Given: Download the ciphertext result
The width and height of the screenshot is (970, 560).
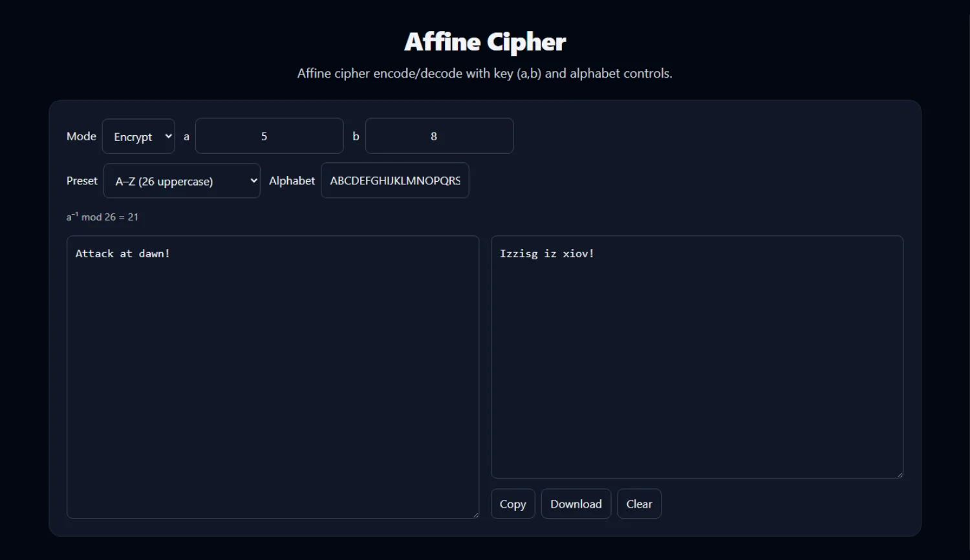Looking at the screenshot, I should [576, 503].
